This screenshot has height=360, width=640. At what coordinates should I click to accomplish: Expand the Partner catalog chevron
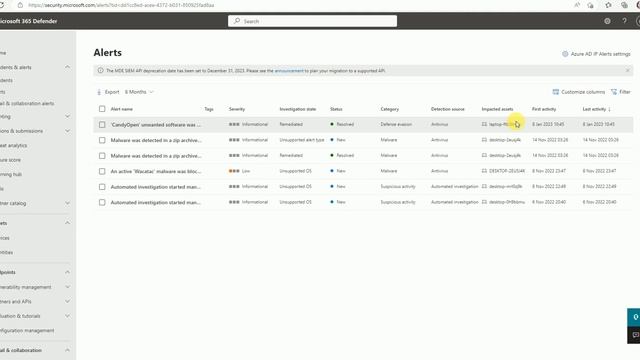[67, 203]
